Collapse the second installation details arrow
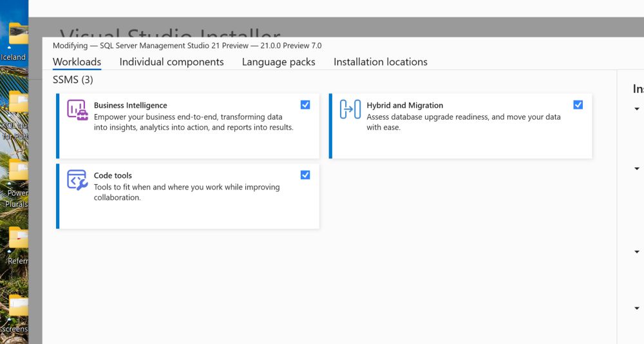The height and width of the screenshot is (344, 644). (x=637, y=169)
